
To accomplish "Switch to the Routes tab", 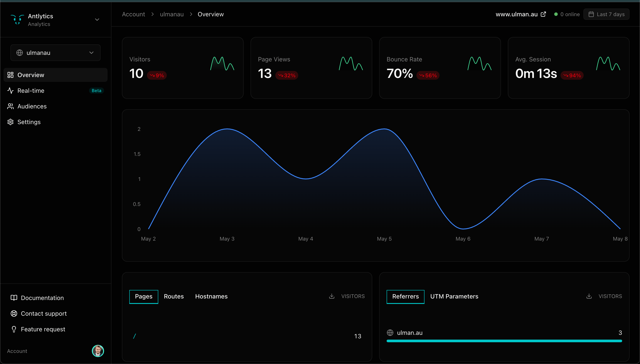I will pos(174,297).
